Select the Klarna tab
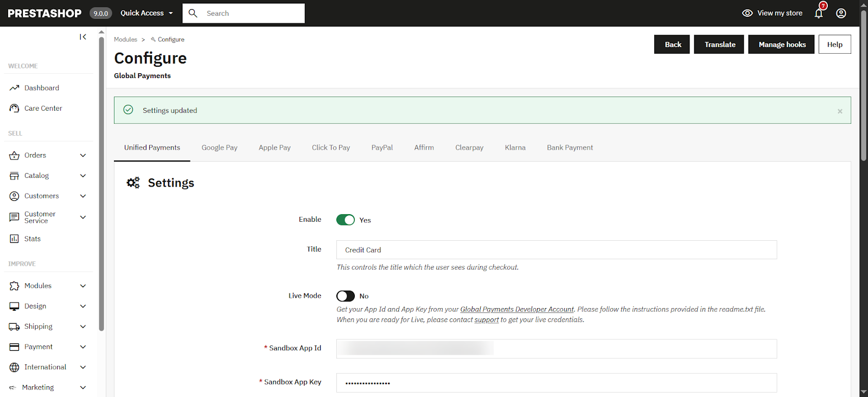Viewport: 868px width, 397px height. pos(515,148)
